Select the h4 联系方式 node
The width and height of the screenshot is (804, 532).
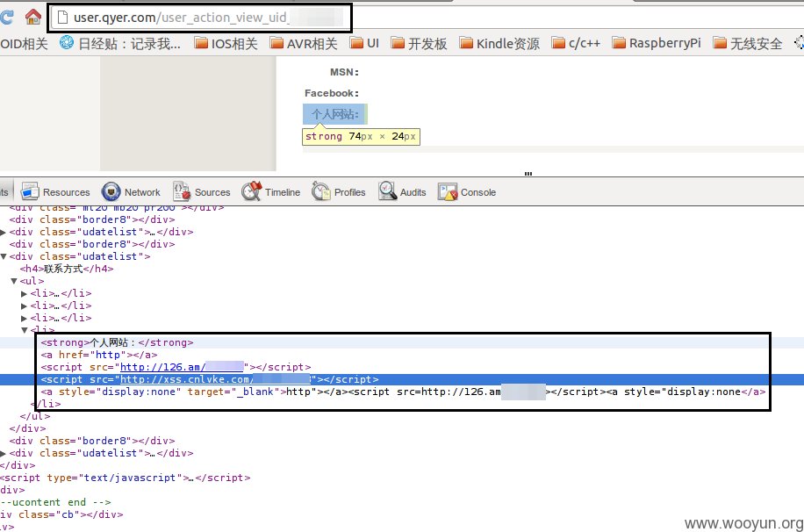(x=67, y=269)
